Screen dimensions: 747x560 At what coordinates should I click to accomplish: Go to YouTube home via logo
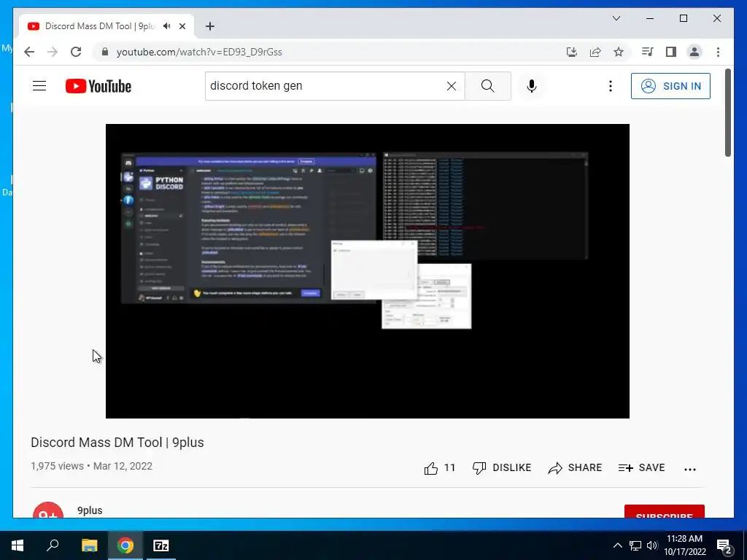[x=98, y=86]
